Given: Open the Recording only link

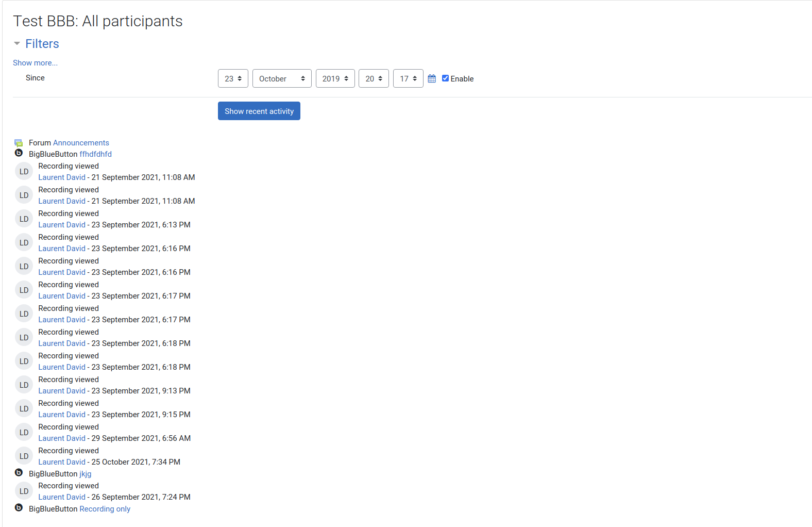Looking at the screenshot, I should [x=105, y=509].
